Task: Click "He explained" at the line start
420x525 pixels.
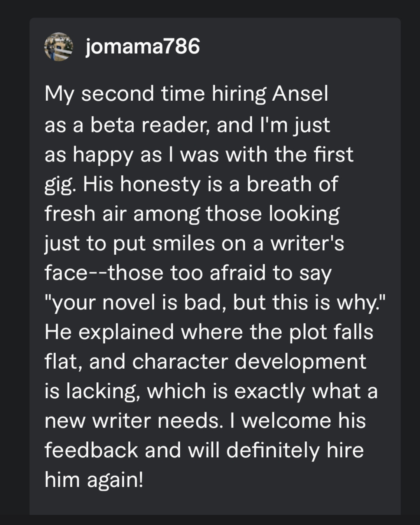Action: point(109,332)
